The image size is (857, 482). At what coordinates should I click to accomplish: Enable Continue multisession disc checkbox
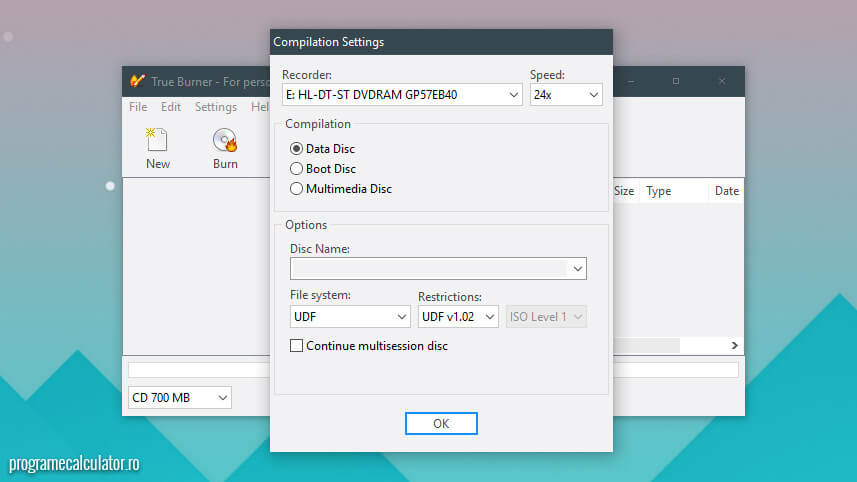click(296, 346)
